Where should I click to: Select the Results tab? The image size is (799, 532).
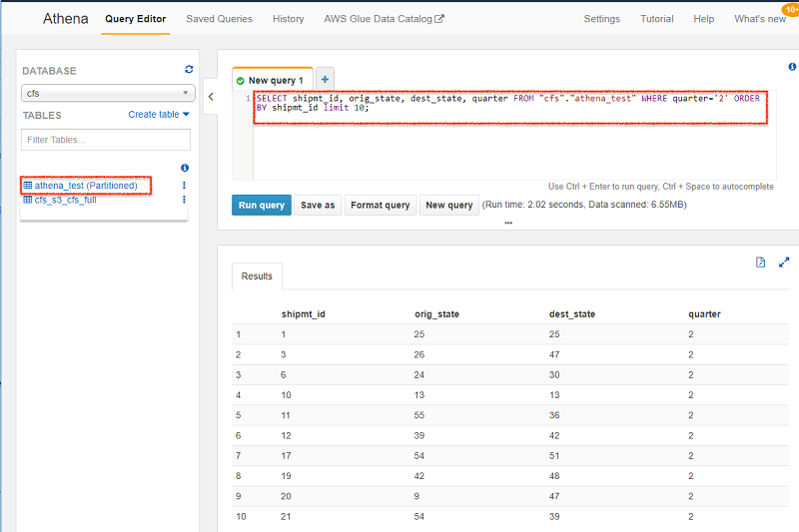(x=257, y=275)
